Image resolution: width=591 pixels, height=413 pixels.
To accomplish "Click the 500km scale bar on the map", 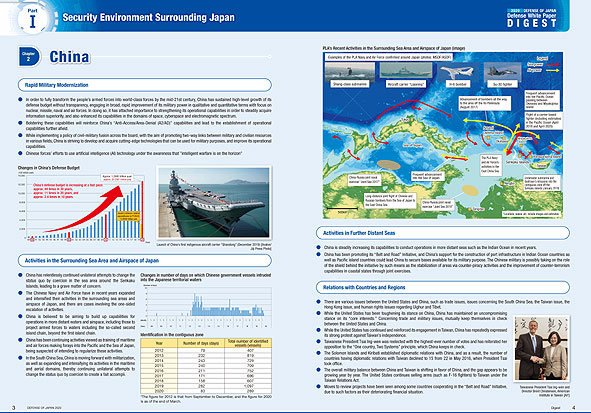I will click(x=342, y=210).
